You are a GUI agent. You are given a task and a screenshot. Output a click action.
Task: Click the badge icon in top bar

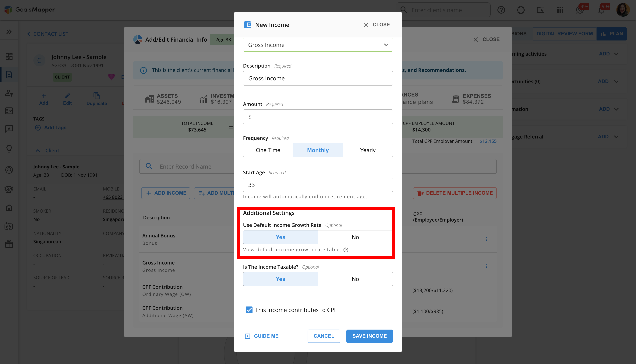(521, 10)
